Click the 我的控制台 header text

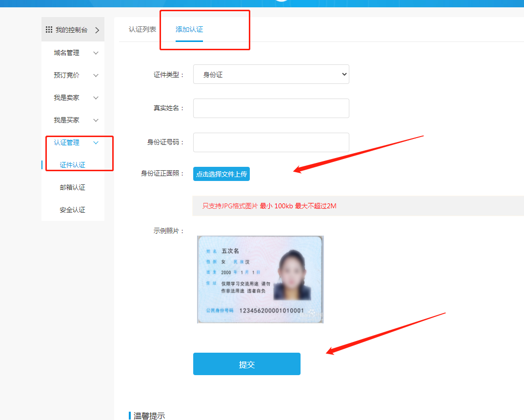coord(71,30)
